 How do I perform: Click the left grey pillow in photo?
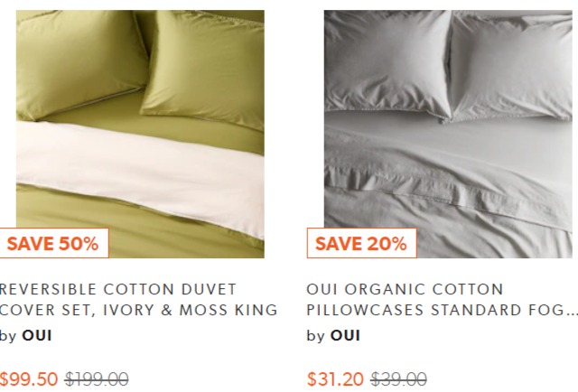[x=387, y=62]
